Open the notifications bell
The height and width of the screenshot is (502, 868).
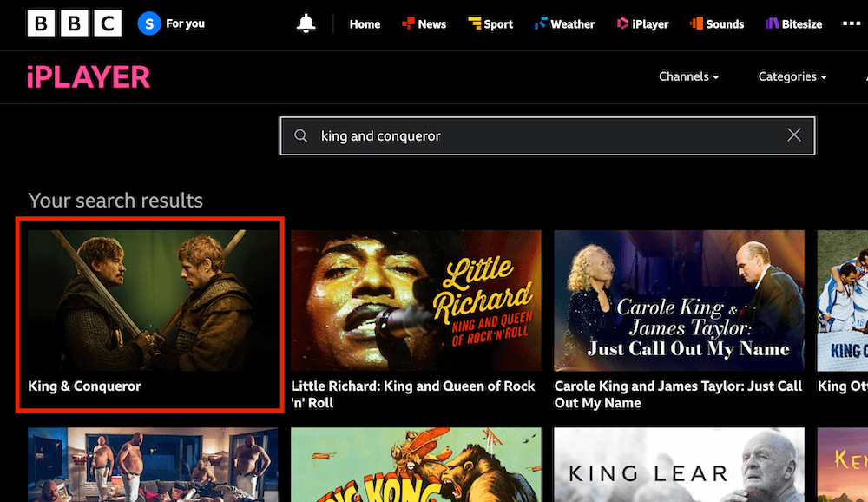click(306, 23)
